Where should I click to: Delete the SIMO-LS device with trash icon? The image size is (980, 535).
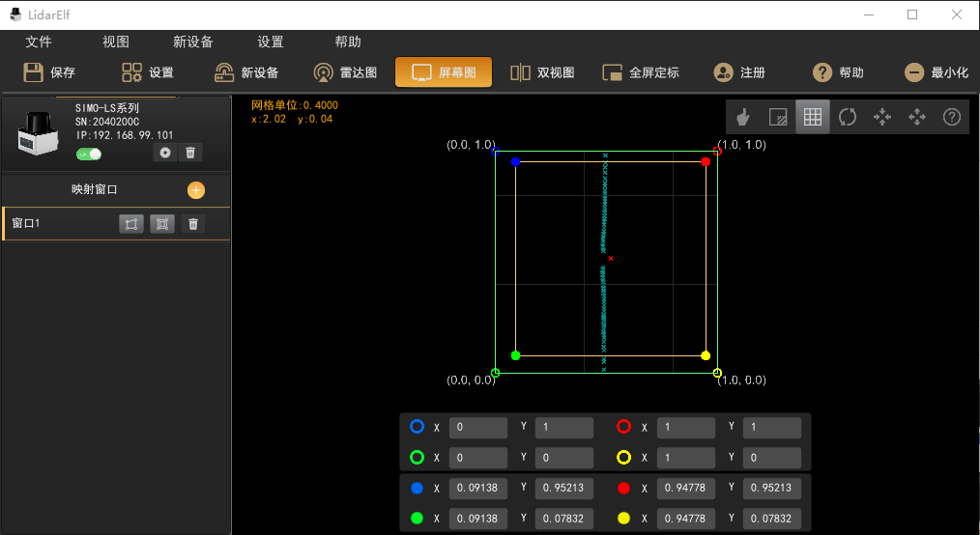pos(190,153)
